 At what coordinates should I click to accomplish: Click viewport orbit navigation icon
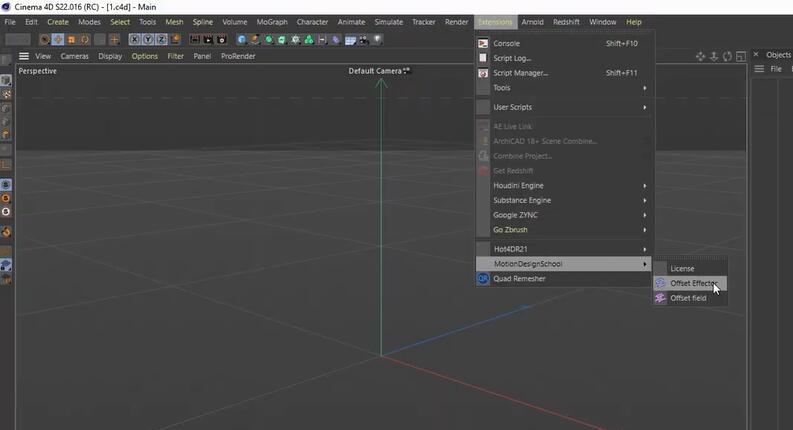pyautogui.click(x=727, y=56)
